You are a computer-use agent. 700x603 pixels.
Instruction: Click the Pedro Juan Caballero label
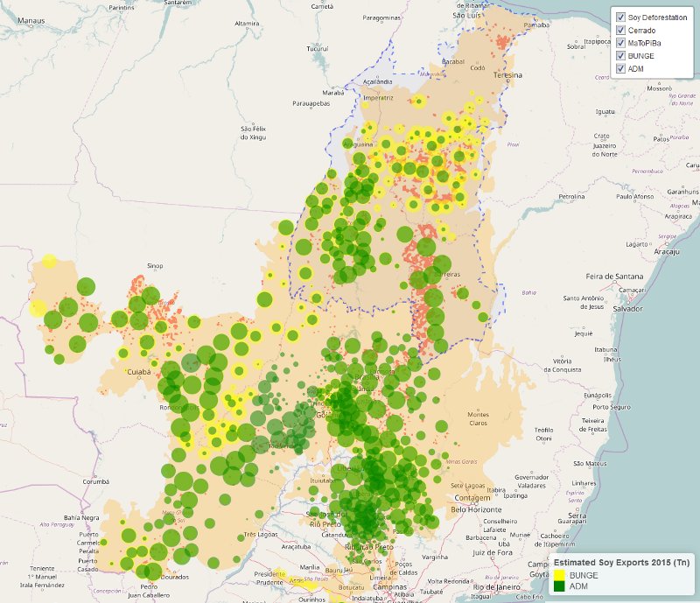coord(149,591)
